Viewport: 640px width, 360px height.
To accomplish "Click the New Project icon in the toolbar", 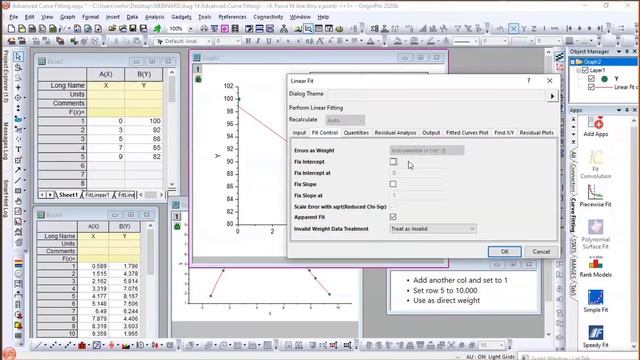I will (x=11, y=29).
